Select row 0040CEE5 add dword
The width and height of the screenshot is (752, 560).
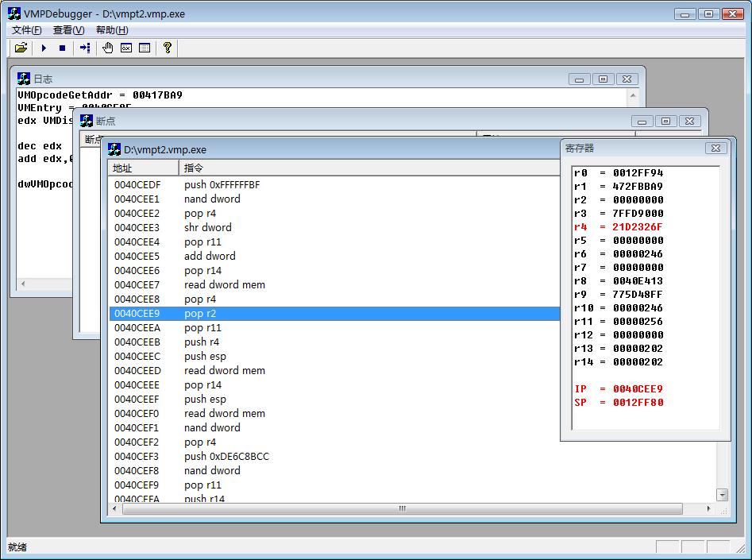click(335, 257)
